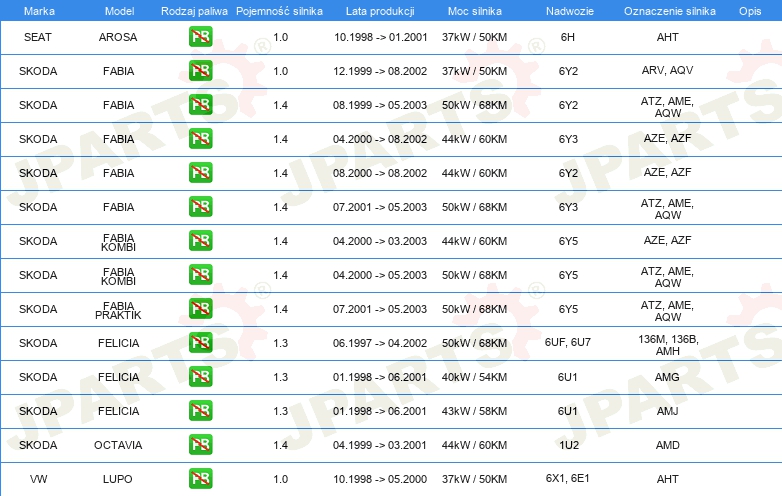Click the Pojemność silnika column header
The height and width of the screenshot is (496, 782).
click(280, 10)
